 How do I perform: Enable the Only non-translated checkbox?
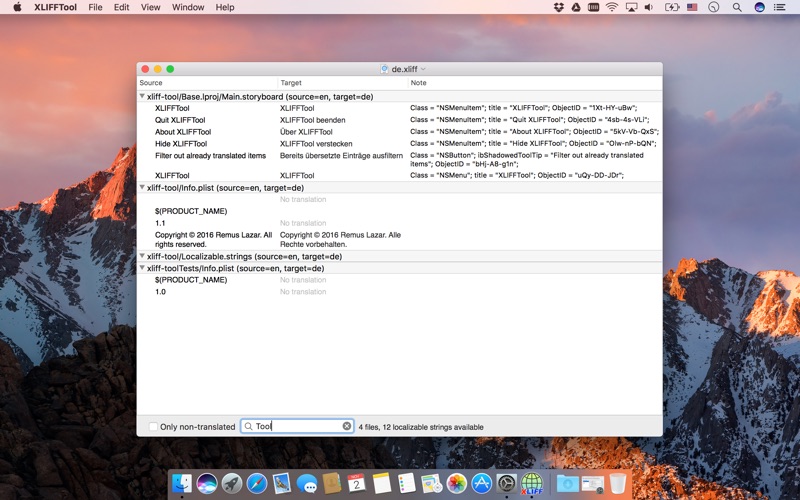pyautogui.click(x=153, y=427)
